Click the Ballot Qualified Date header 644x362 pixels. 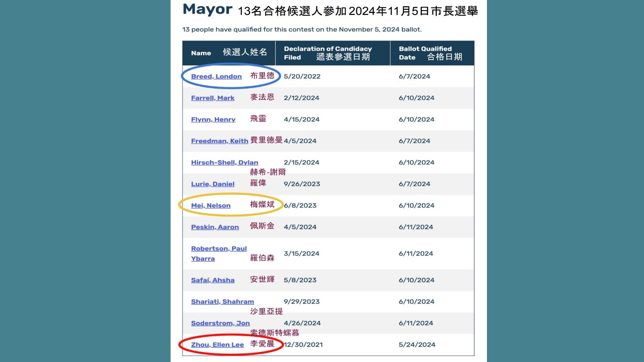(x=425, y=53)
